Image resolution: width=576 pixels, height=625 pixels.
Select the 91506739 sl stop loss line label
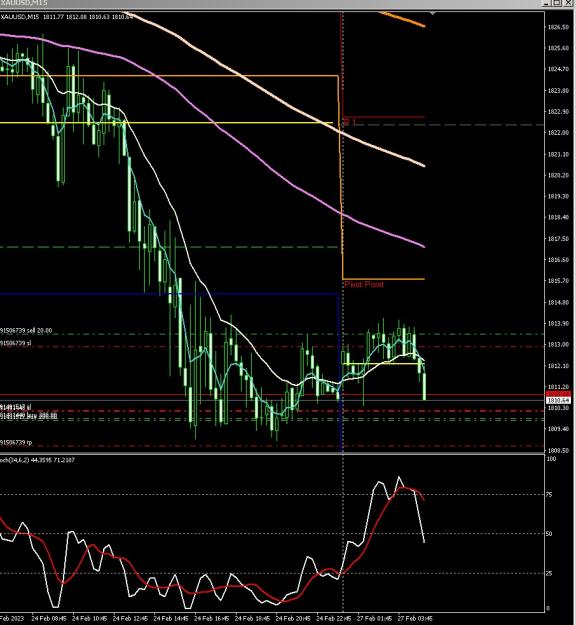[x=16, y=343]
